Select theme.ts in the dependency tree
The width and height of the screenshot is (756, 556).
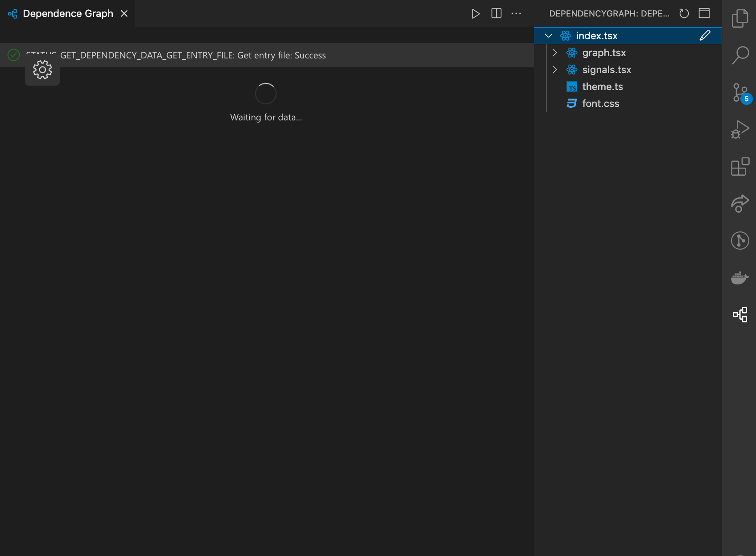point(602,86)
